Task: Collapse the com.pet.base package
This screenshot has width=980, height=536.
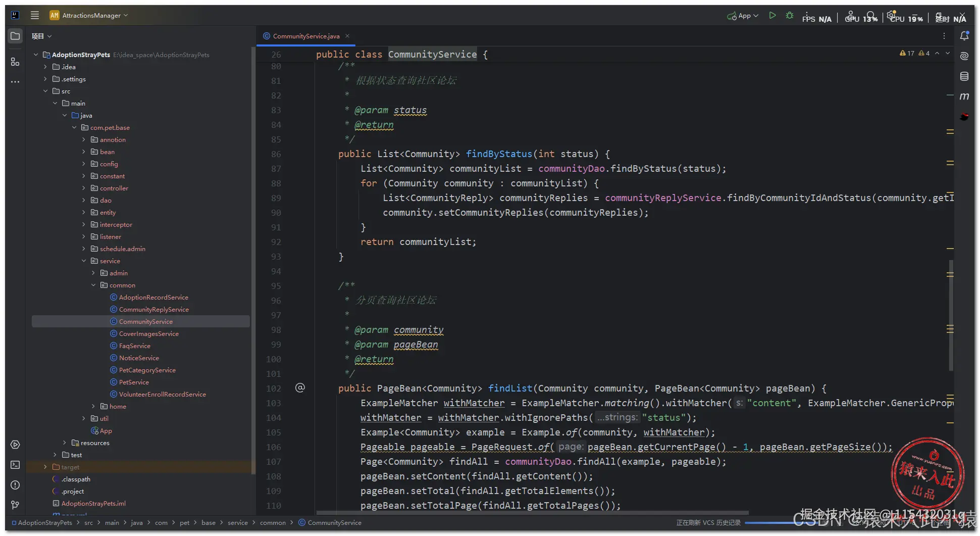Action: [x=74, y=127]
